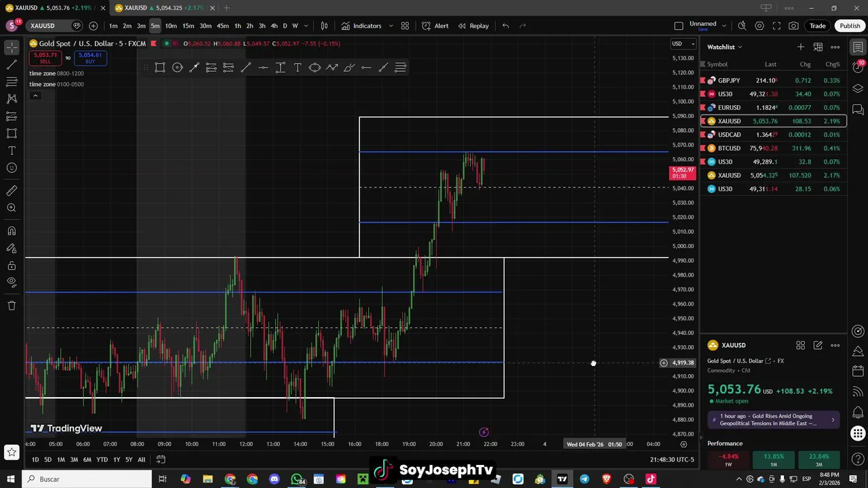Select the ruler measure tool
The image size is (868, 488).
click(x=12, y=191)
